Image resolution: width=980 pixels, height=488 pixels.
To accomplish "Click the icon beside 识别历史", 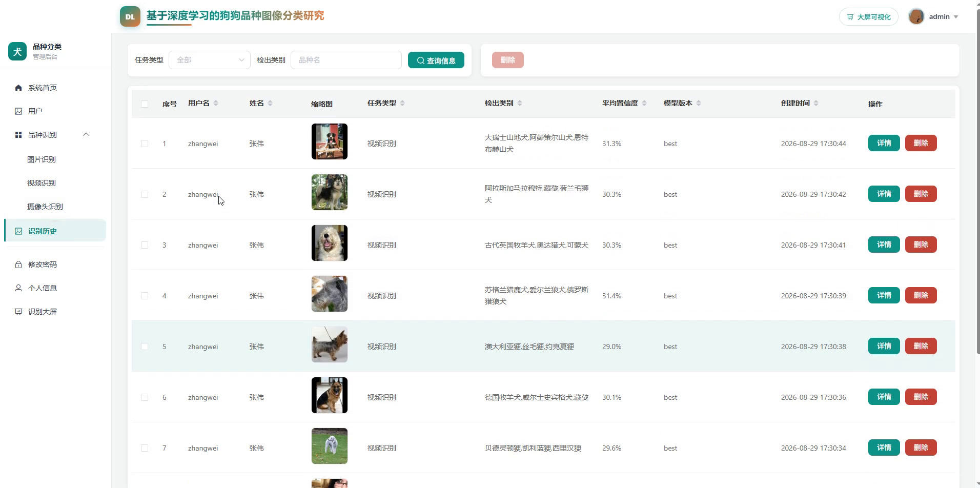I will point(18,231).
